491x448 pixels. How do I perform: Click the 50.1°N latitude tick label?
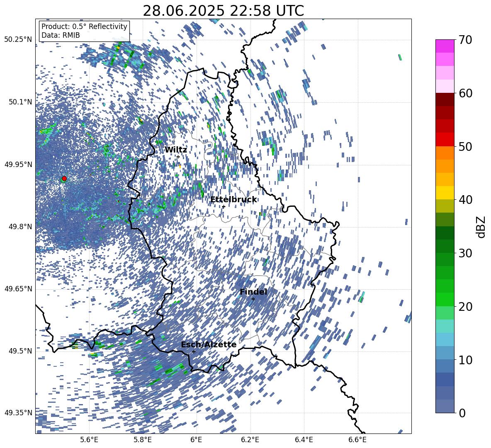pyautogui.click(x=20, y=102)
